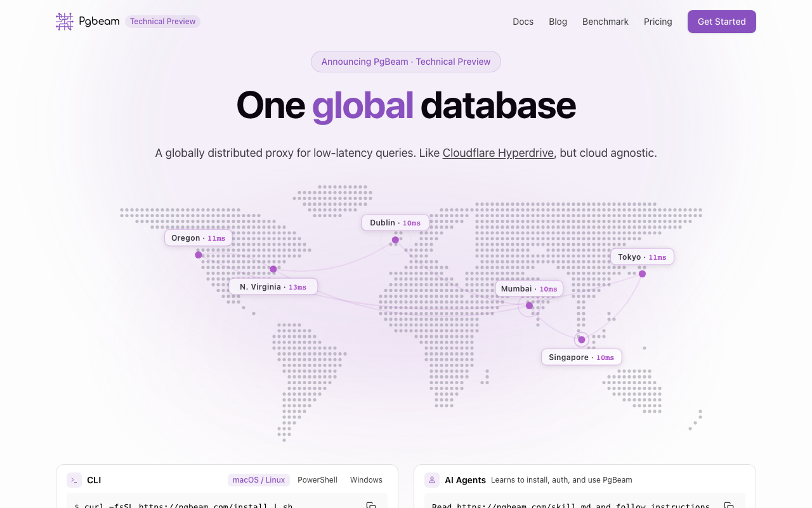The height and width of the screenshot is (508, 812).
Task: Click the AI Agents person icon
Action: point(432,480)
